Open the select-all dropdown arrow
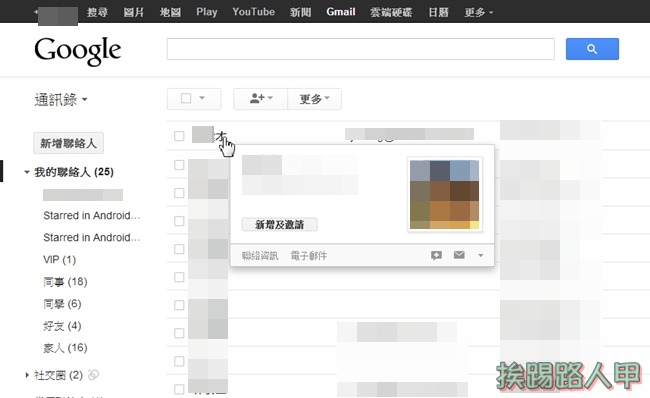650x398 pixels. [202, 98]
